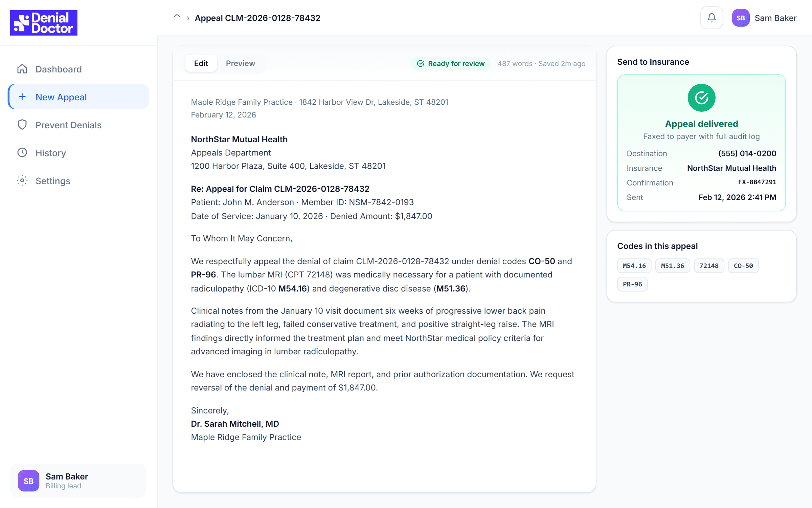Click the sent time Feb 12, 2026 2:41 PM
Screen dimensions: 812x508
click(738, 197)
